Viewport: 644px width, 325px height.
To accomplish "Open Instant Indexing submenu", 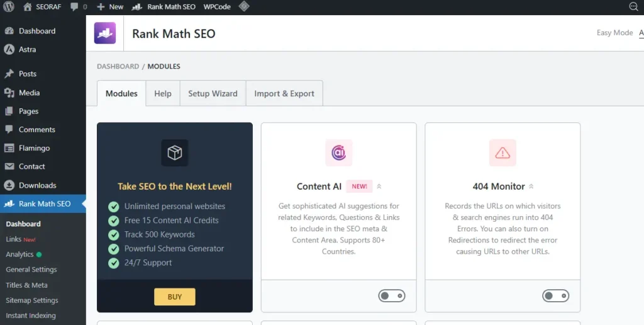I will coord(30,316).
